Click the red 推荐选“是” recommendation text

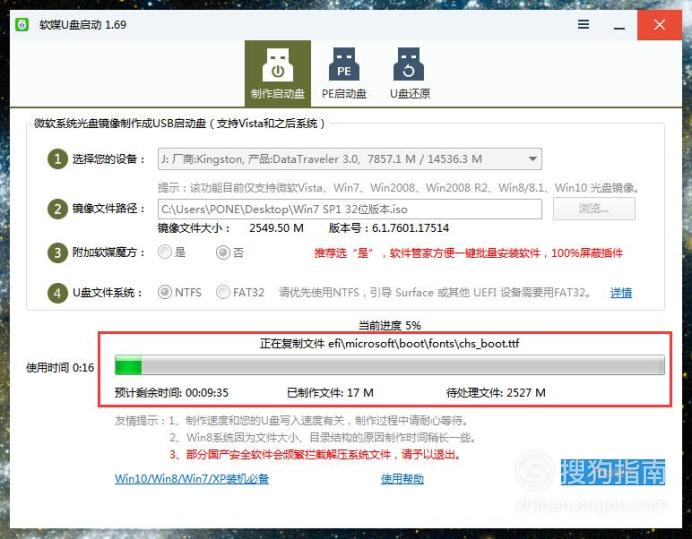[468, 253]
